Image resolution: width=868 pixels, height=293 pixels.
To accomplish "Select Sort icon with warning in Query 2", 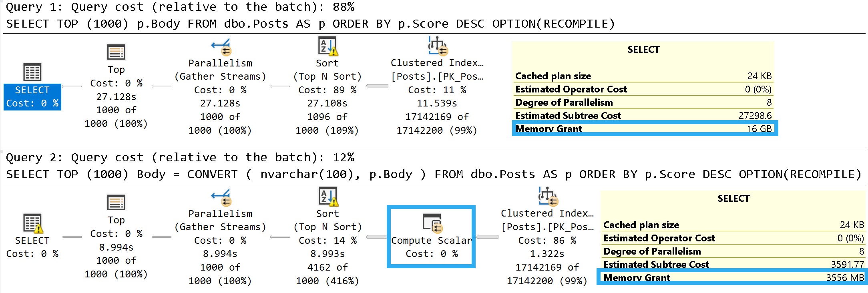I will pyautogui.click(x=328, y=197).
